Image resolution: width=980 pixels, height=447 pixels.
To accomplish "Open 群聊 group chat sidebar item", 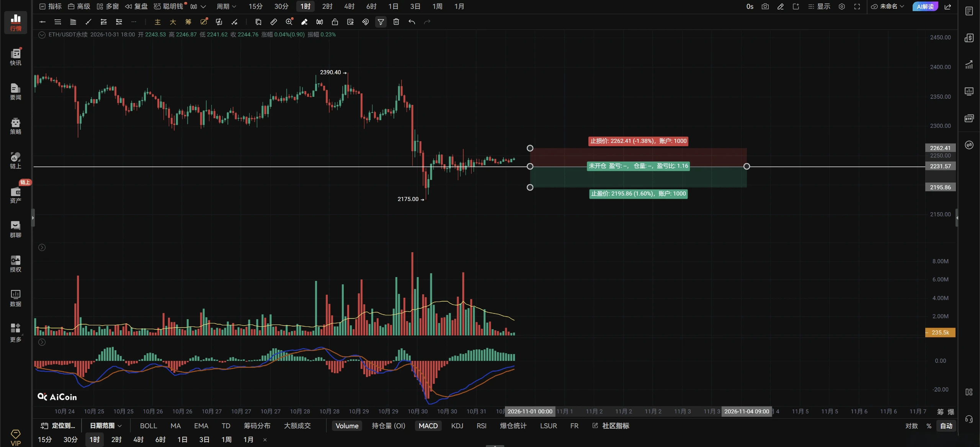I will tap(16, 229).
